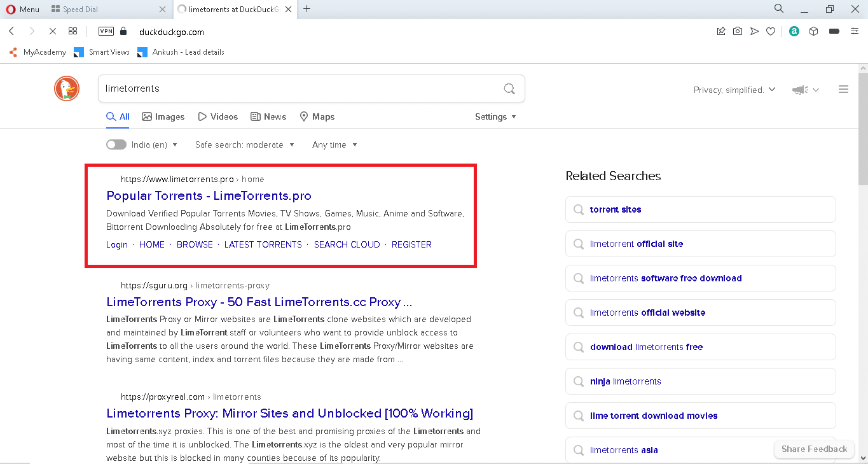Click the Login sitelink
The image size is (868, 464).
point(117,244)
